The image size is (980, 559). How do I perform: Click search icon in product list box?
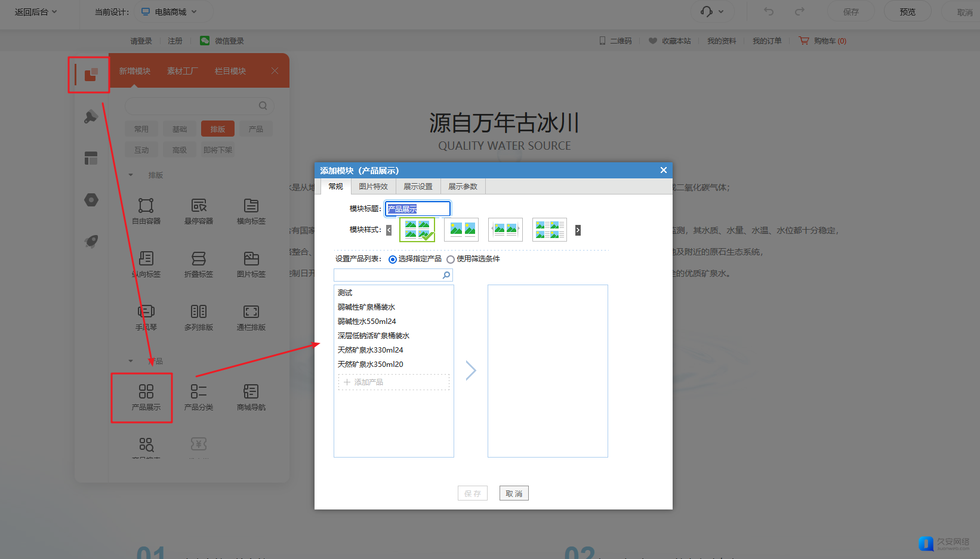pyautogui.click(x=446, y=275)
